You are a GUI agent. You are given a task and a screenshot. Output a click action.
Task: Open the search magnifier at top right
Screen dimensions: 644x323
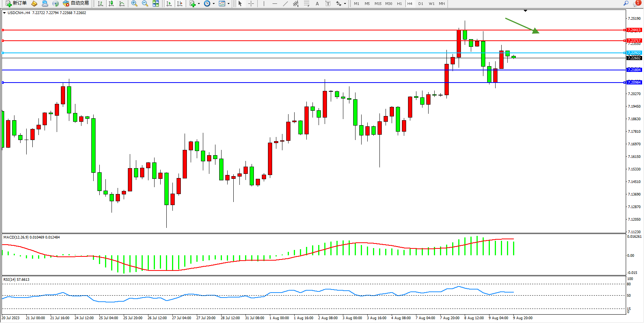pyautogui.click(x=626, y=3)
